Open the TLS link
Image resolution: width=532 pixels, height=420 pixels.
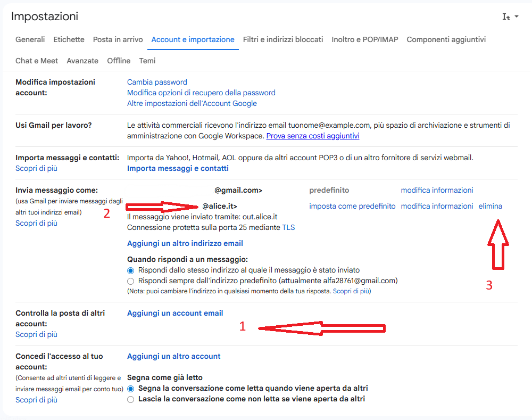click(x=288, y=227)
